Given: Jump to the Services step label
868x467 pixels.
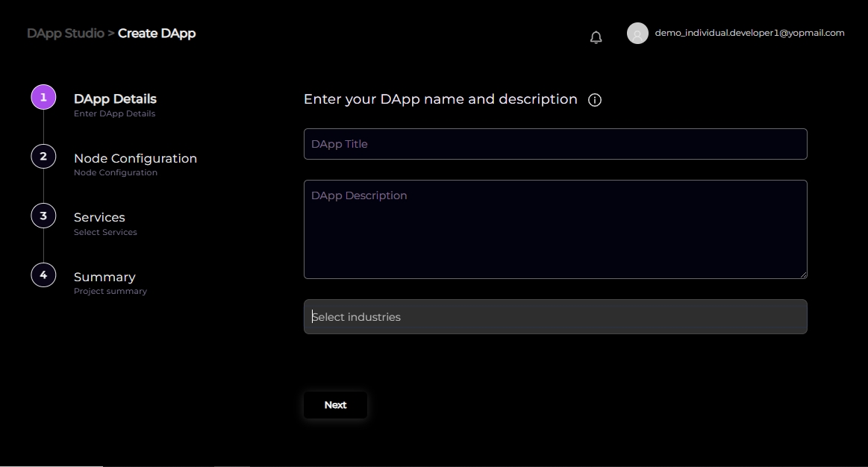Looking at the screenshot, I should click(x=99, y=217).
